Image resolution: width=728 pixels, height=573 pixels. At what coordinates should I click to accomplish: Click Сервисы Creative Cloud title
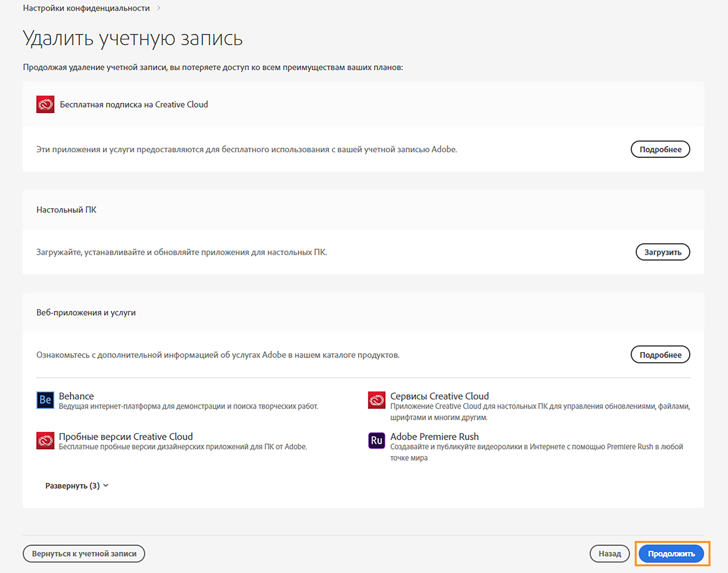click(439, 396)
